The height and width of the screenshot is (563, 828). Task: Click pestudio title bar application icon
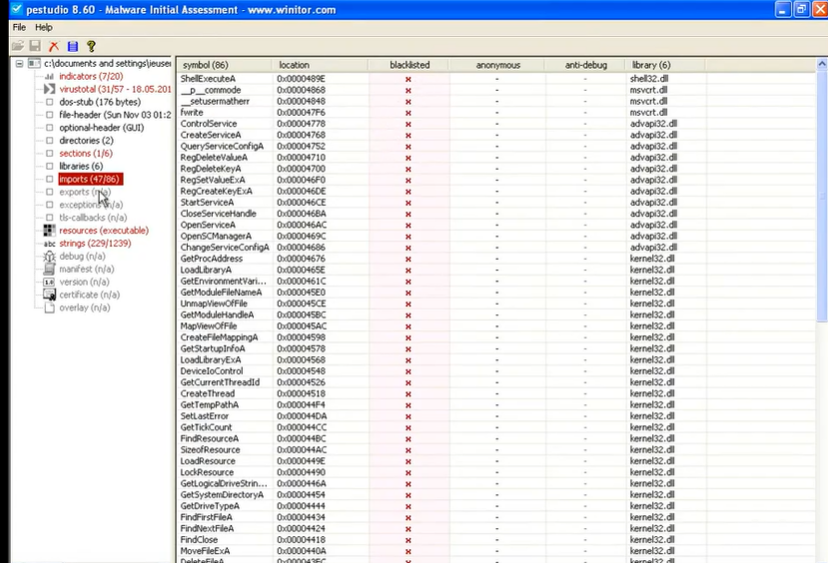(17, 9)
